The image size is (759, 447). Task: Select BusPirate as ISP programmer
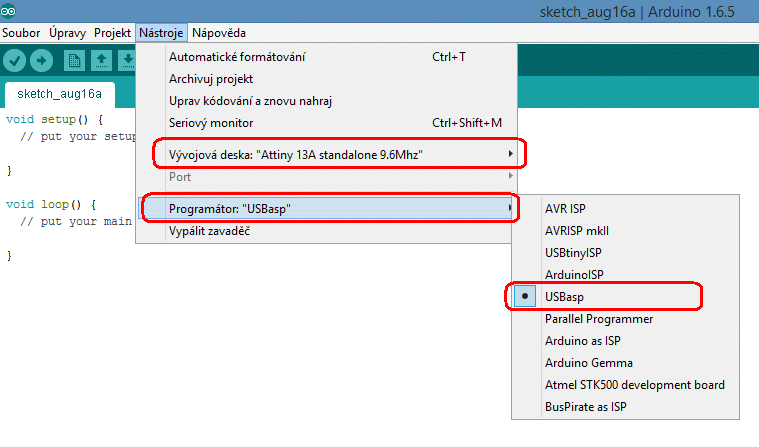pos(625,407)
